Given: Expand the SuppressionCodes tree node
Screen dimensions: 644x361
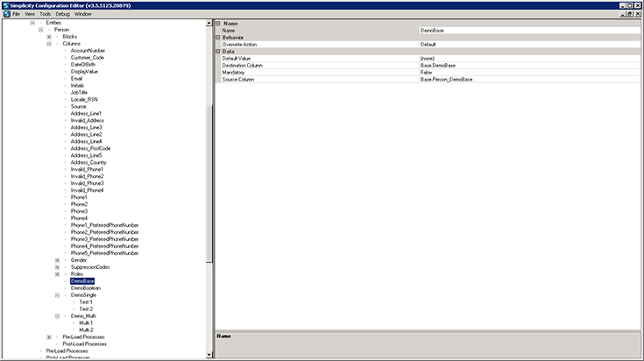Looking at the screenshot, I should point(57,267).
